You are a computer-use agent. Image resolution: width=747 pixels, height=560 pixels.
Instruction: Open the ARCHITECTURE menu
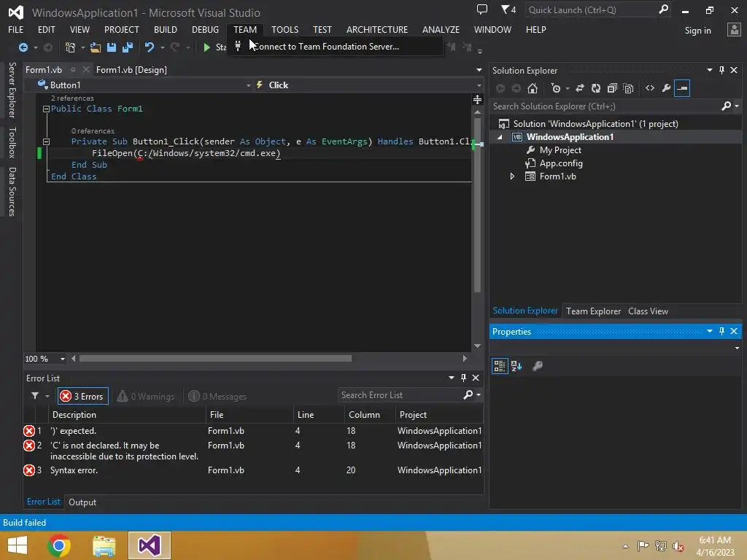pos(377,29)
